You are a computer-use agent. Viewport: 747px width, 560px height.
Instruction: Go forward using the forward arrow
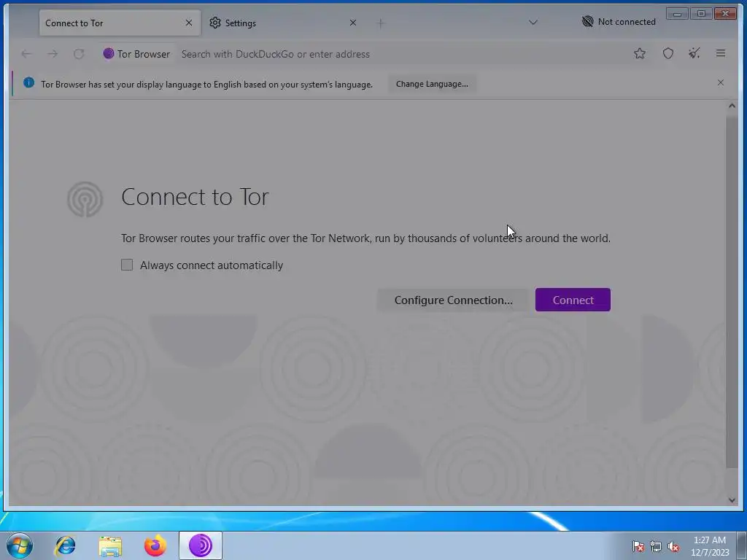pos(53,54)
